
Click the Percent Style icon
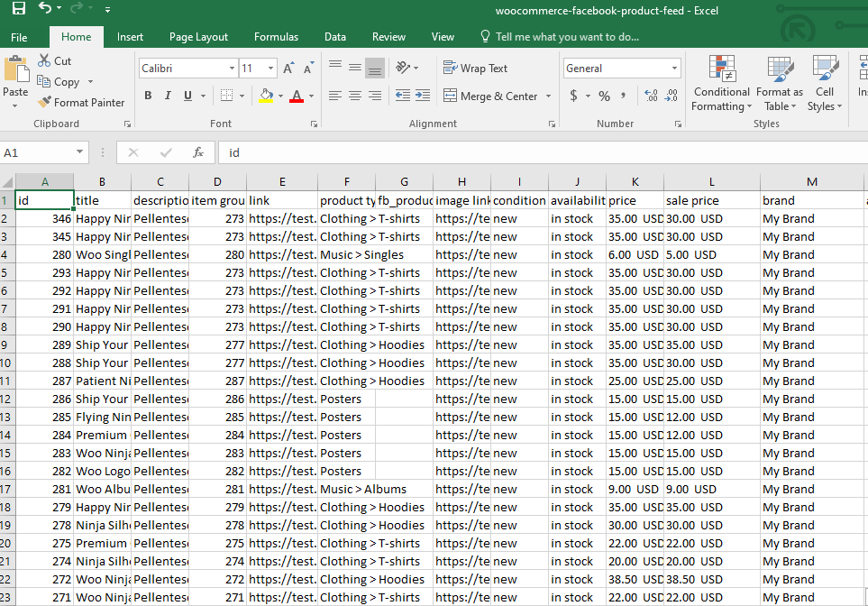click(x=604, y=96)
